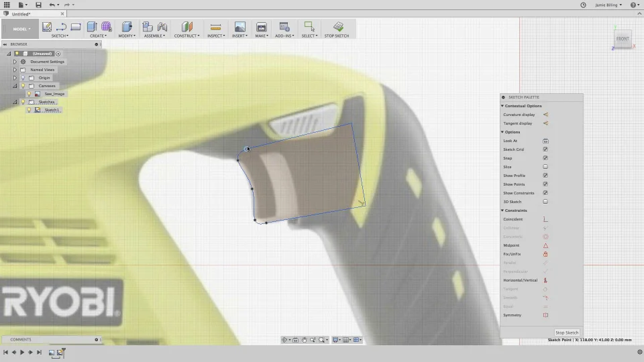This screenshot has height=362, width=644.
Task: Turn on the 3D Sketch checkbox
Action: 545,202
